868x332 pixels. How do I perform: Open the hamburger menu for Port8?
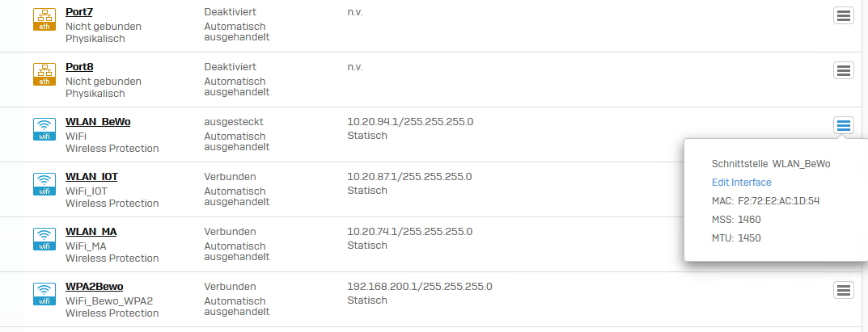pyautogui.click(x=844, y=70)
